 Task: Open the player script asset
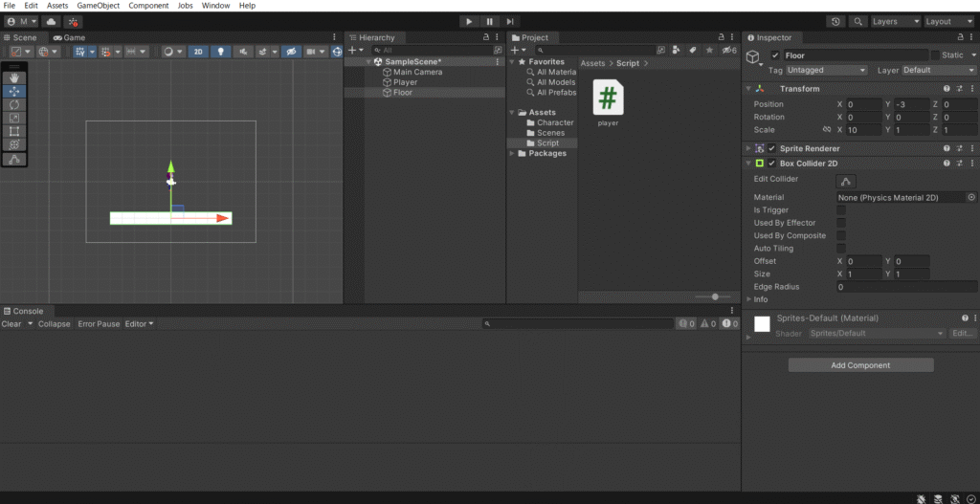pos(608,98)
